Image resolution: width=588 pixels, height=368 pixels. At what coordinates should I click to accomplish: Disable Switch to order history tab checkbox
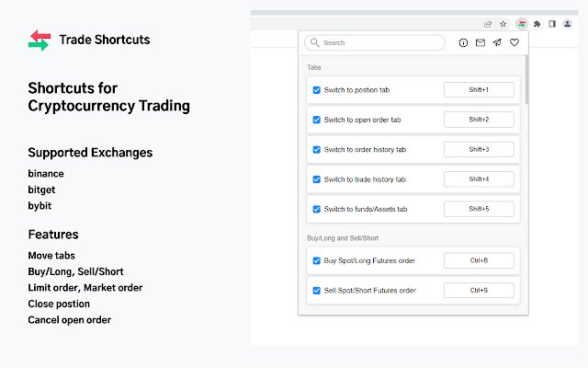tap(316, 149)
